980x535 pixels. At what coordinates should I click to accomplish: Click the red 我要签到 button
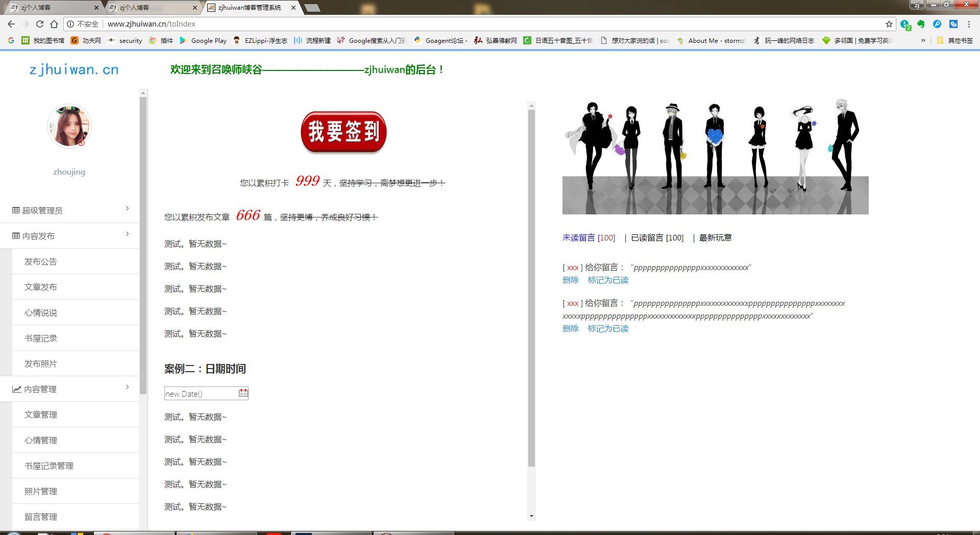(x=344, y=132)
